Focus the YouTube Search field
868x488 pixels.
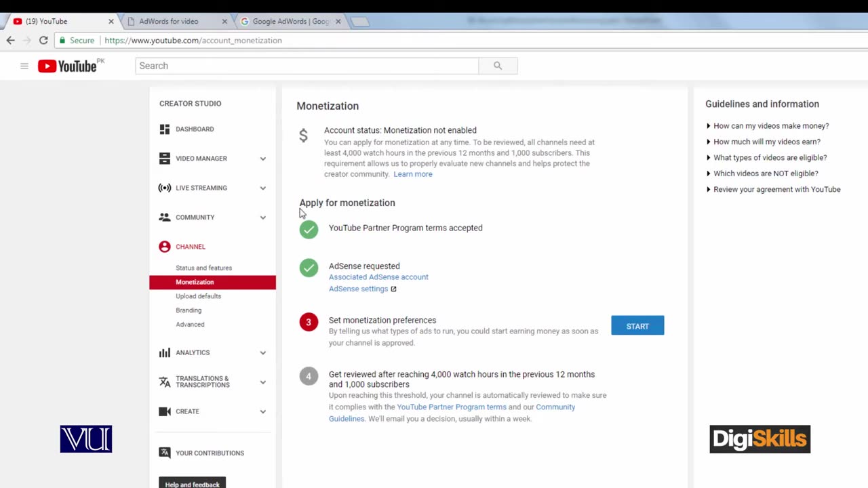[307, 66]
